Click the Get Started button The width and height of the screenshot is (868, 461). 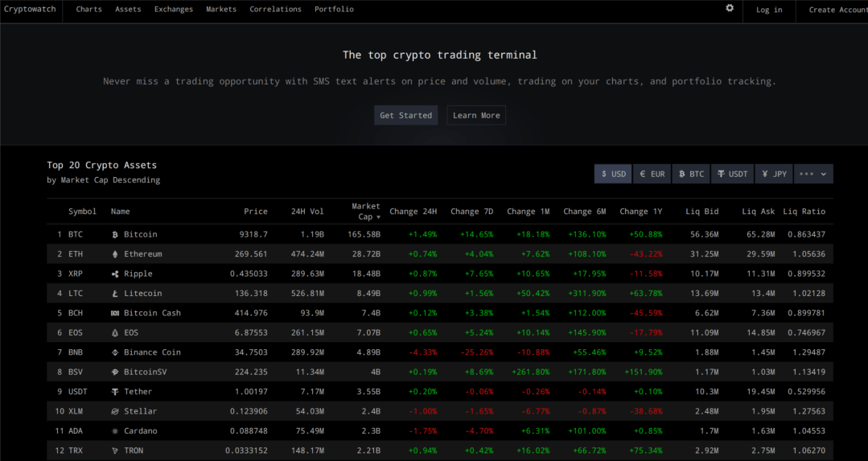click(x=405, y=115)
